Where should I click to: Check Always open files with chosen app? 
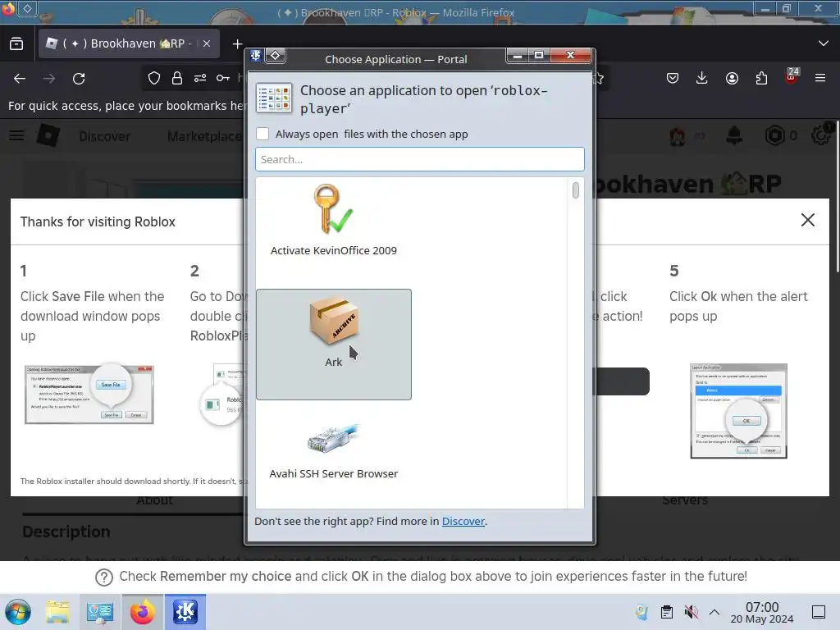(x=262, y=134)
